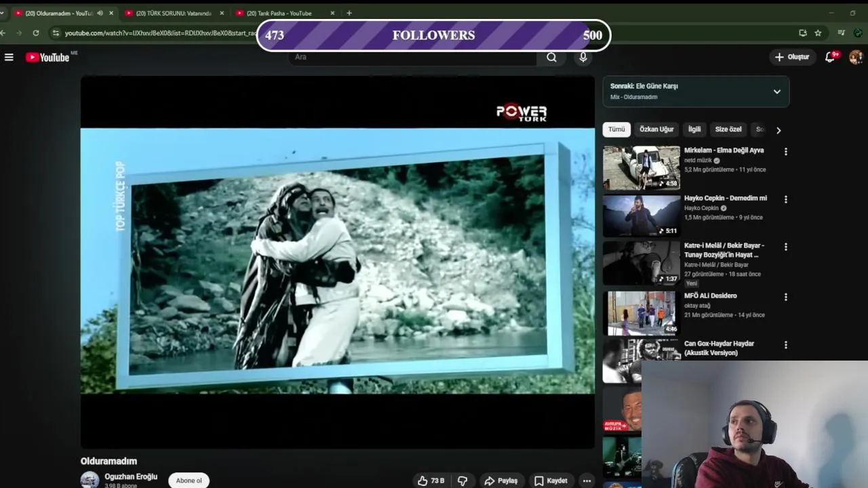The width and height of the screenshot is (868, 488).
Task: Click the 'Sonraki: Ele Güne Karşı' text
Action: coord(644,86)
